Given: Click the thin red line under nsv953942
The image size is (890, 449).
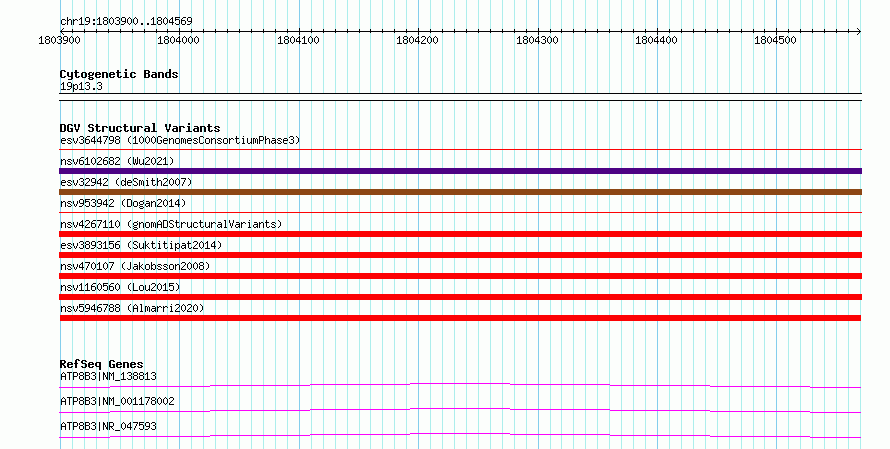Looking at the screenshot, I should point(460,213).
